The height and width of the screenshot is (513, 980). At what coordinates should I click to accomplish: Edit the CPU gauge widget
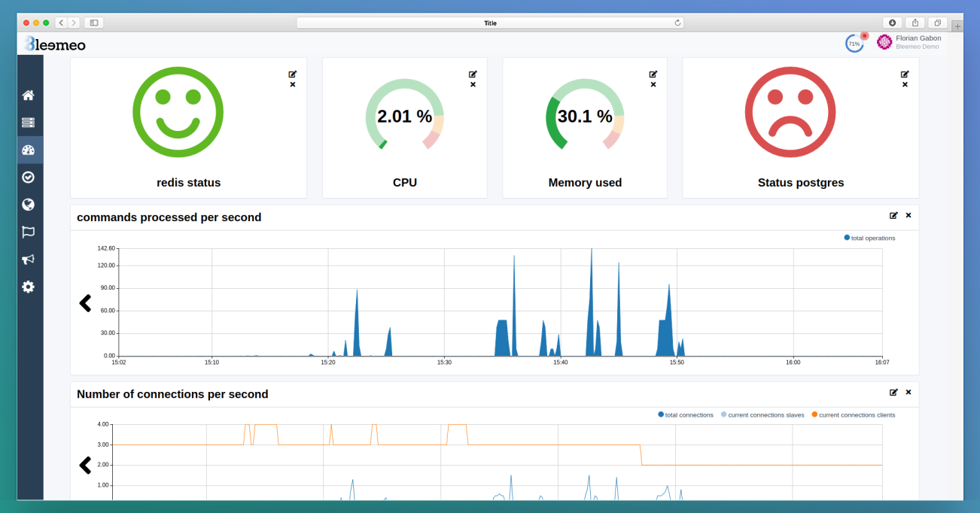click(x=473, y=74)
